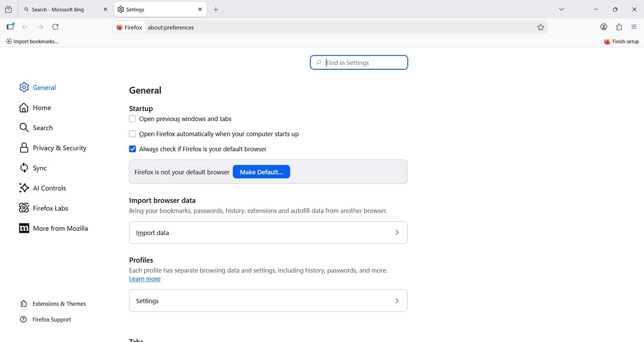Click the Import bookmarks icon in the bookmarks bar
This screenshot has width=644, height=342.
[8, 41]
